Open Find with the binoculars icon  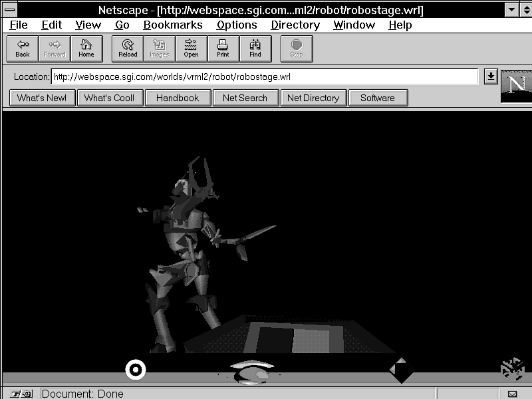point(255,49)
